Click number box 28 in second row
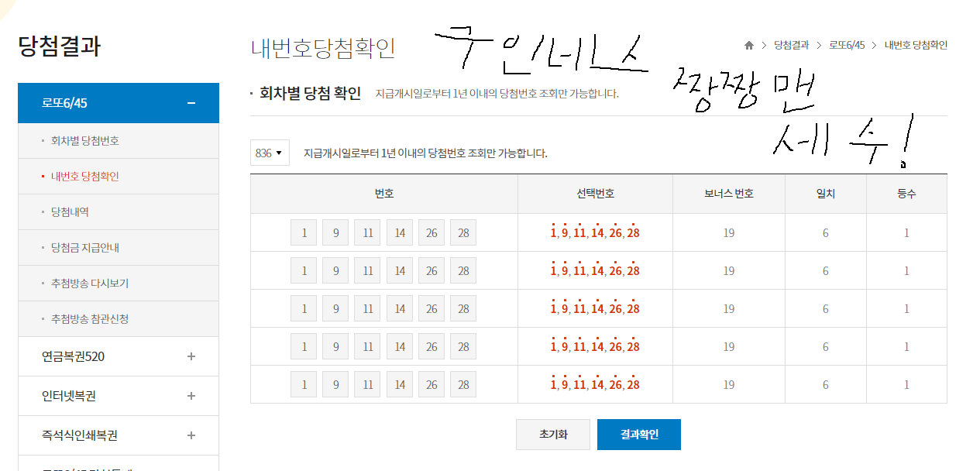The image size is (980, 471). point(463,270)
